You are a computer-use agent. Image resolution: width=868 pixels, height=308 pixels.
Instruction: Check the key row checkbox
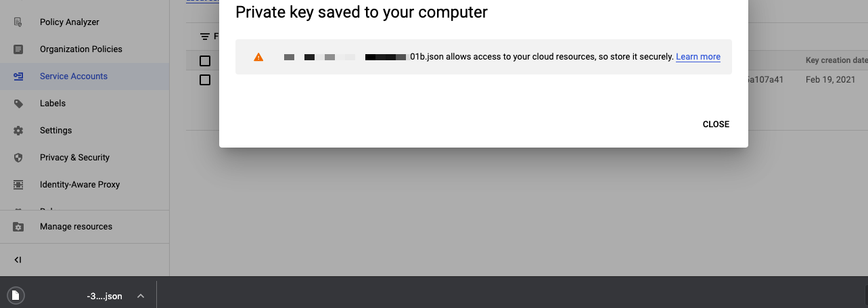coord(205,80)
